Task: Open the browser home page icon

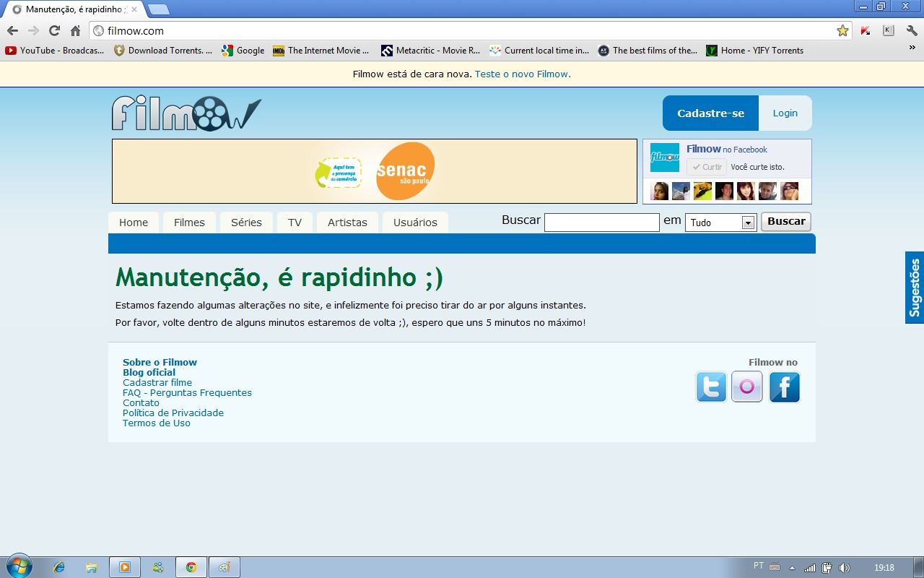Action: pyautogui.click(x=75, y=30)
